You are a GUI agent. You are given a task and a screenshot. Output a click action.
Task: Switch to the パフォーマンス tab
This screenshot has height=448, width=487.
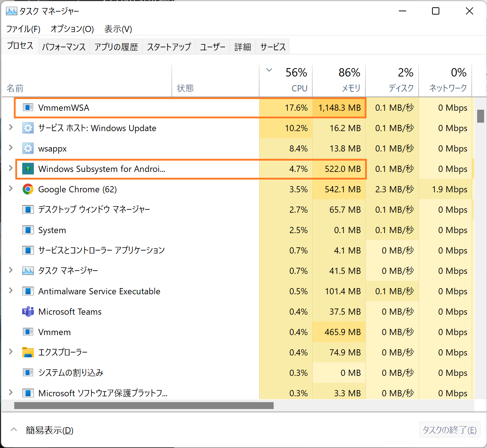[64, 47]
